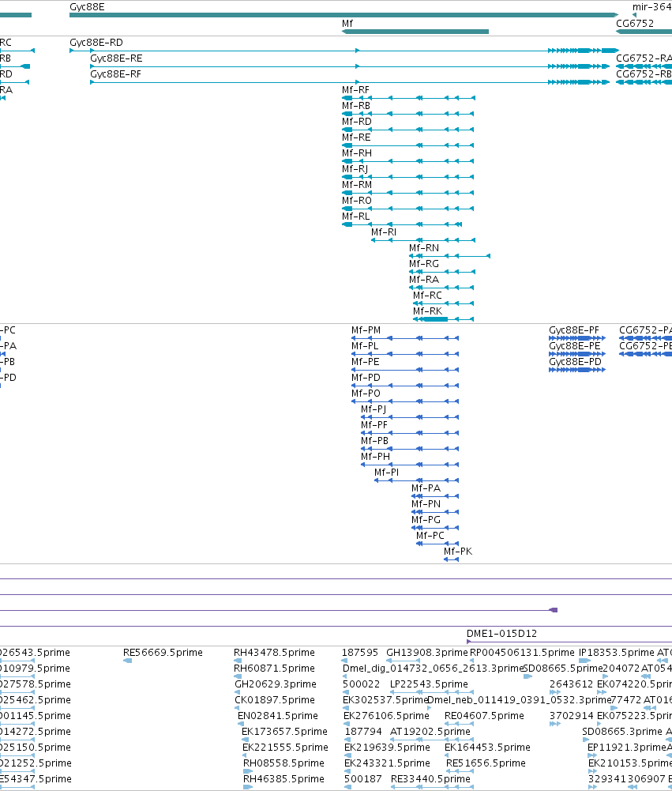Viewport: 672px width, 791px height.
Task: Click the Mf-RK transcript label
Action: coord(427,311)
